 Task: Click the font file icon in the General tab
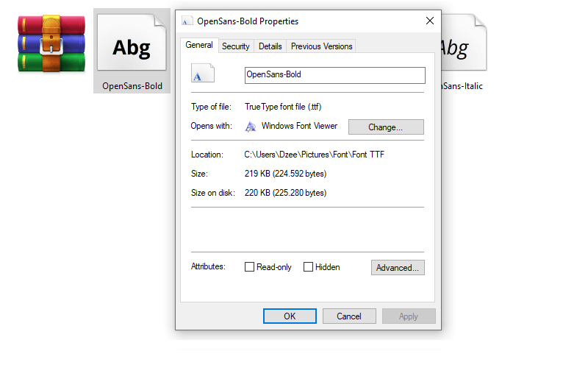tap(203, 73)
